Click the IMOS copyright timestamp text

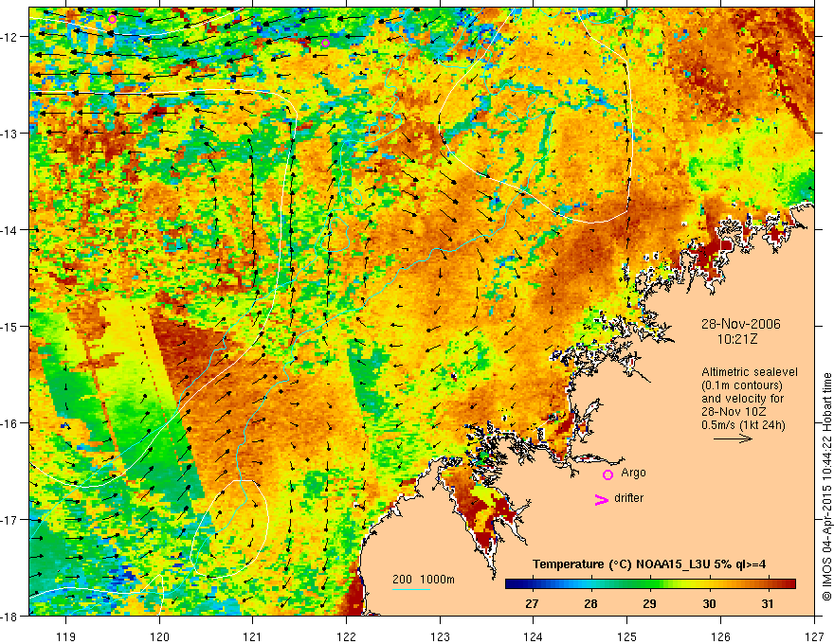click(x=826, y=486)
